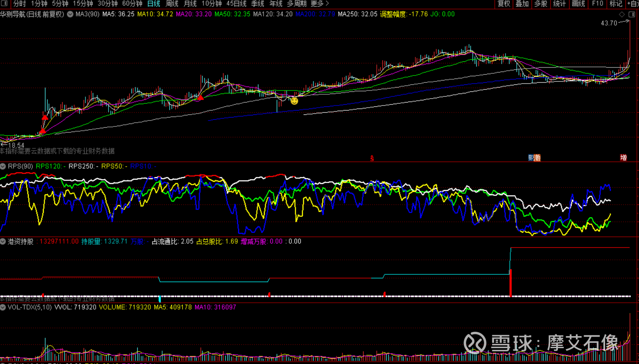639x364 pixels.
Task: Select the 5分钟 period tab
Action: [60, 3]
